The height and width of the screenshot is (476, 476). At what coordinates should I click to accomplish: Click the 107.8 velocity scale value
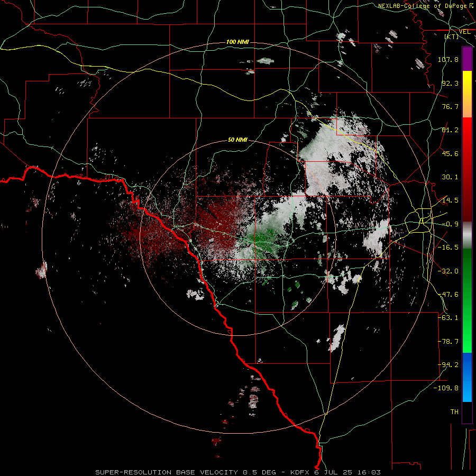coord(448,59)
